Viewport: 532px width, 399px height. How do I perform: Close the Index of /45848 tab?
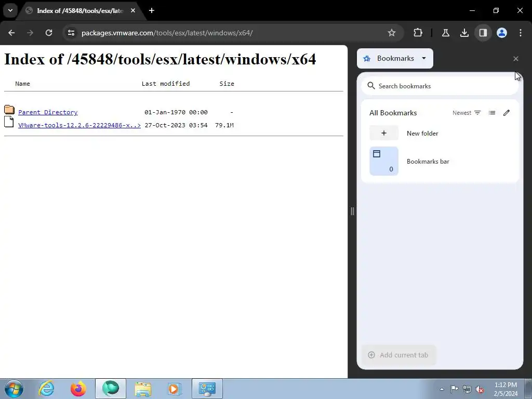pos(133,10)
